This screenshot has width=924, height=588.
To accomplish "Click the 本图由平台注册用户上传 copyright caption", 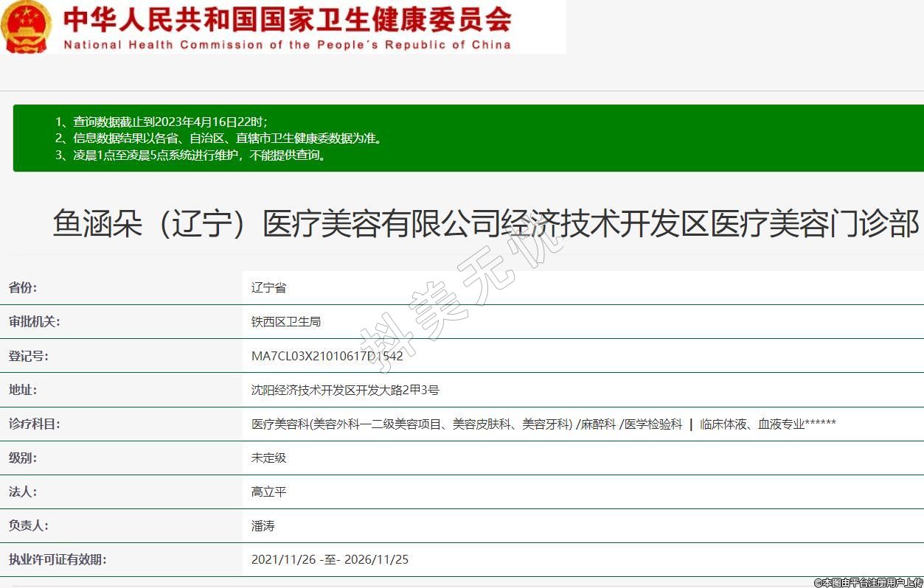I will pyautogui.click(x=868, y=581).
